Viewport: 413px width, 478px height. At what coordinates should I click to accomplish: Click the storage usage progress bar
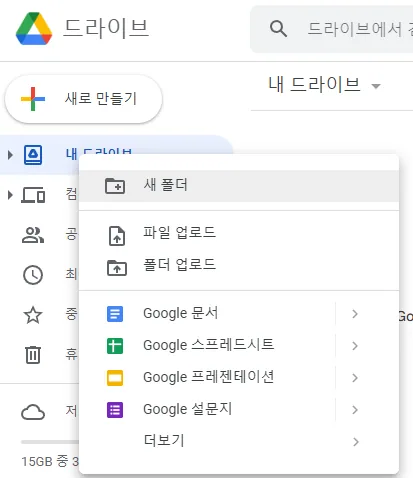pos(50,442)
